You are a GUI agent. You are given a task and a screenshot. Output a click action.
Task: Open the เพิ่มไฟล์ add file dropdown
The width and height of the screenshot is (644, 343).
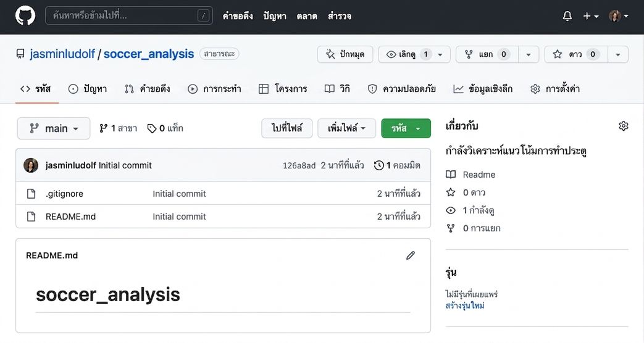[346, 128]
